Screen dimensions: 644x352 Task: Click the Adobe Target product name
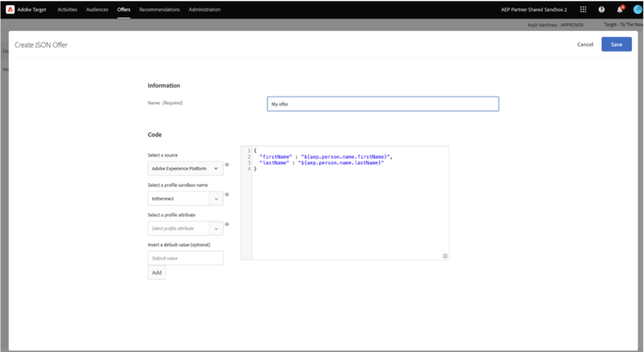tap(32, 10)
